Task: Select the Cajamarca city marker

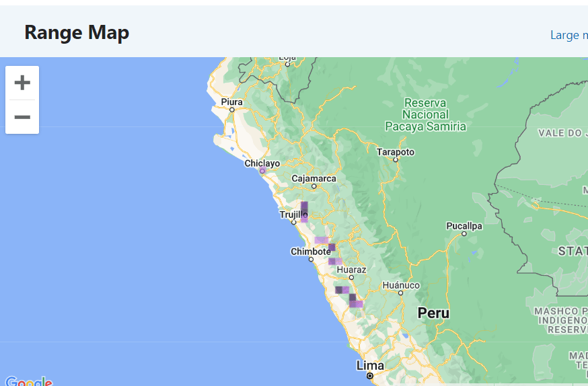Action: 314,186
